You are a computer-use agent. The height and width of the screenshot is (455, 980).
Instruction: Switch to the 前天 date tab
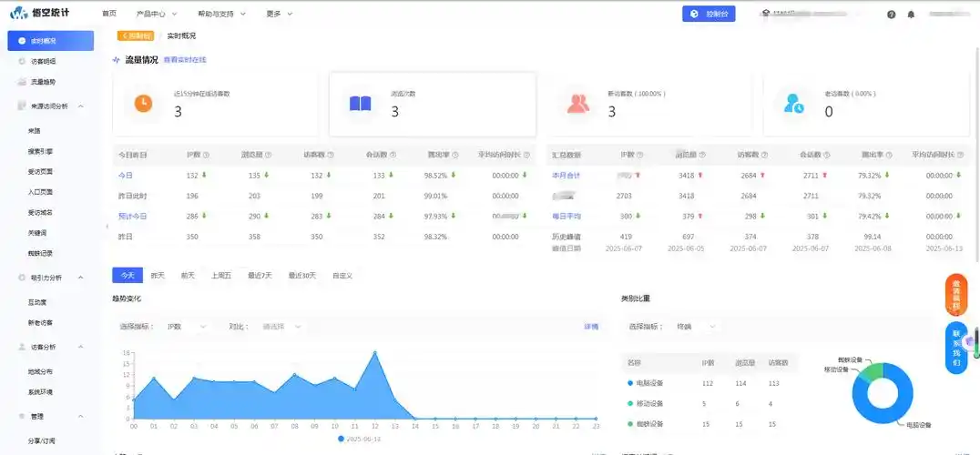pyautogui.click(x=188, y=275)
